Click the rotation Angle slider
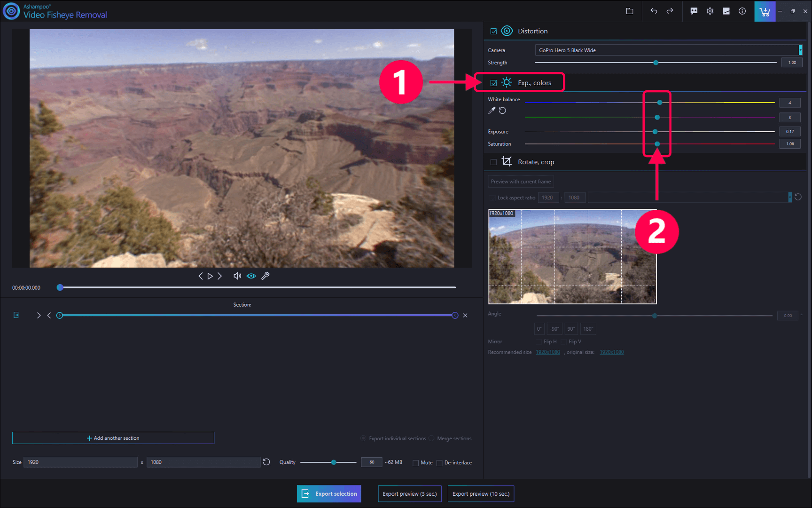Image resolution: width=812 pixels, height=508 pixels. click(654, 316)
